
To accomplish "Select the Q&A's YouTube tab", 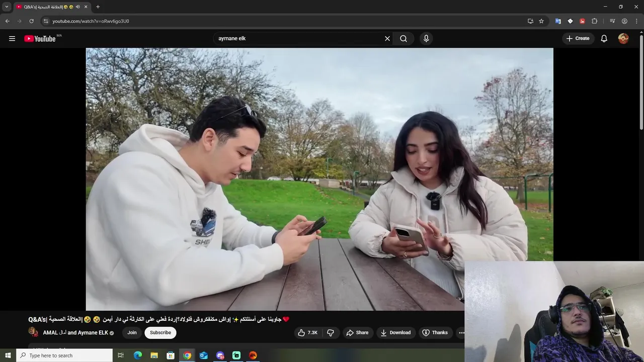I will [52, 7].
